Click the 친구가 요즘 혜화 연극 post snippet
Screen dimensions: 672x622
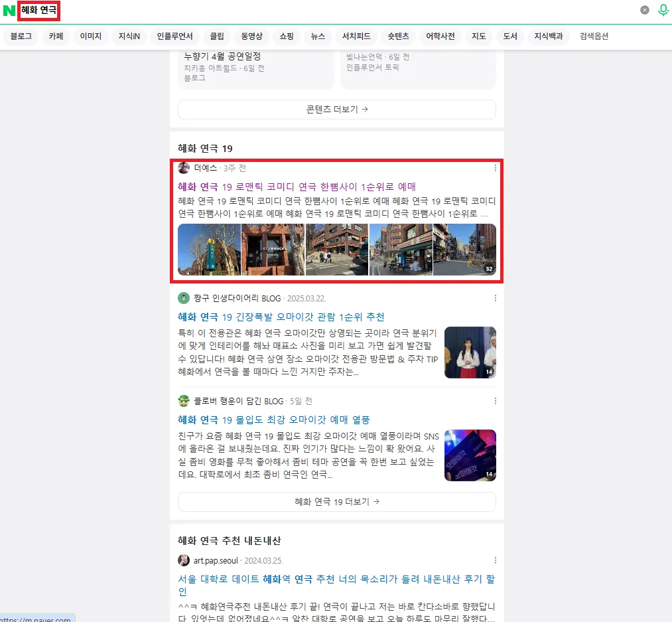coord(308,455)
